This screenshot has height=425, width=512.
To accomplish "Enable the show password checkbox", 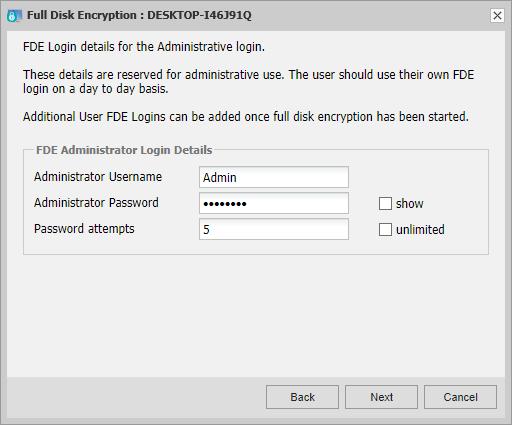I will tap(385, 203).
